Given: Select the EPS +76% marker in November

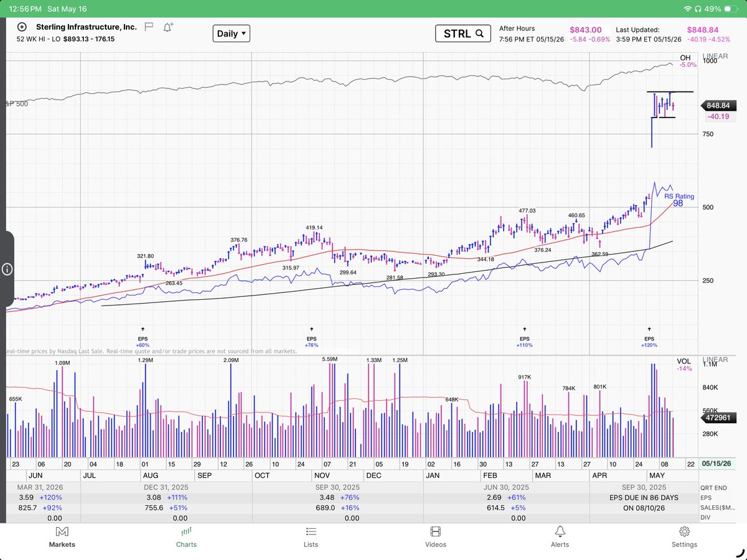Looking at the screenshot, I should [311, 337].
